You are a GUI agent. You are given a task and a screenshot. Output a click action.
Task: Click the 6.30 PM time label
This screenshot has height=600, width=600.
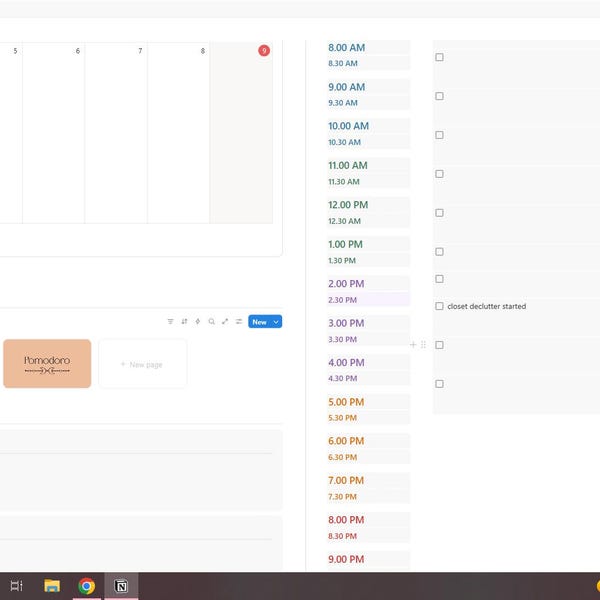[342, 457]
